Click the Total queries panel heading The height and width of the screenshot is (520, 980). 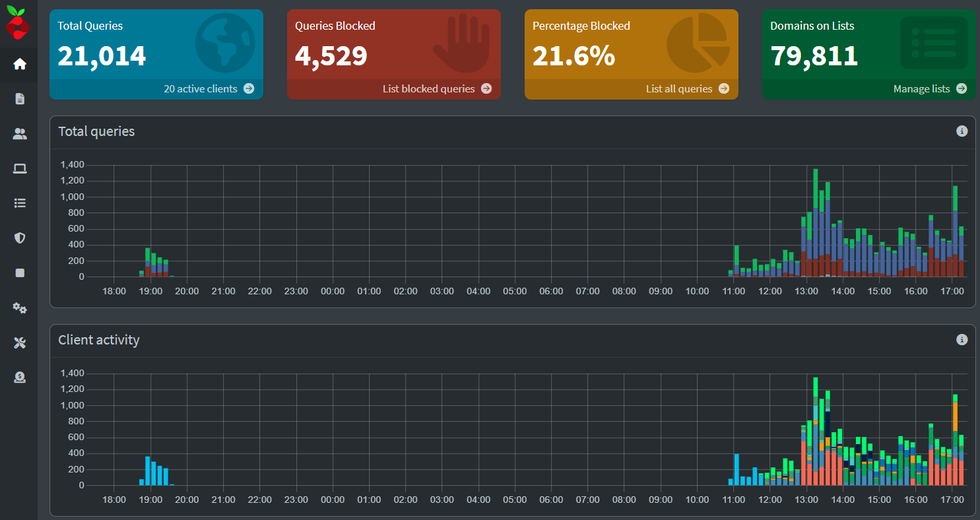(x=96, y=131)
